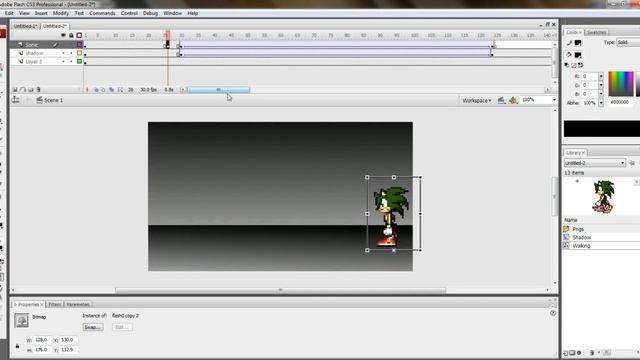Toggle the Edit Multiple Frames icon
Viewport: 640px width, 360px height.
click(x=111, y=90)
